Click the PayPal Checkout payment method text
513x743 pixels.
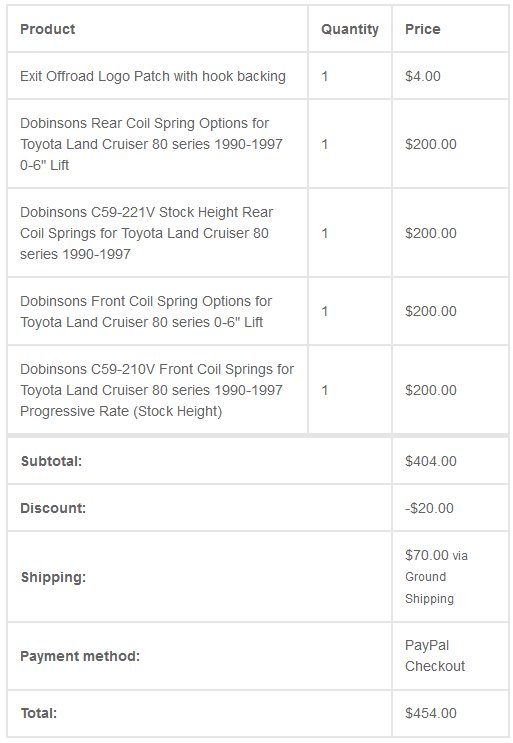(435, 656)
